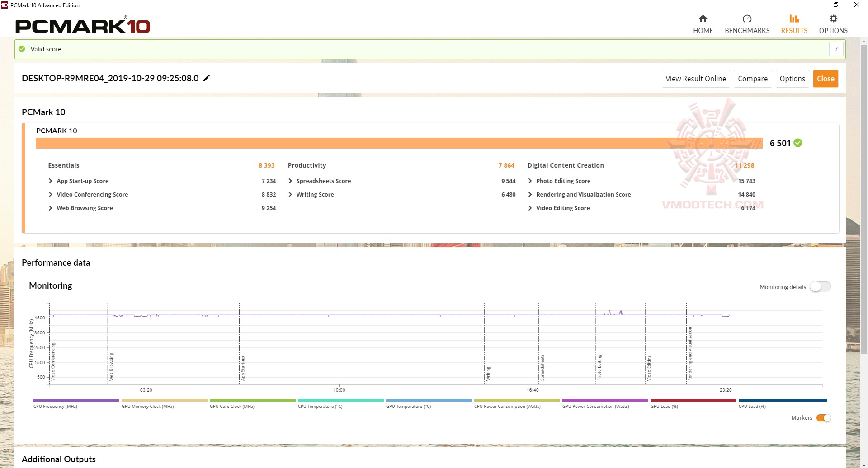Image resolution: width=868 pixels, height=468 pixels.
Task: Expand the Web Browsing Score row
Action: (50, 208)
